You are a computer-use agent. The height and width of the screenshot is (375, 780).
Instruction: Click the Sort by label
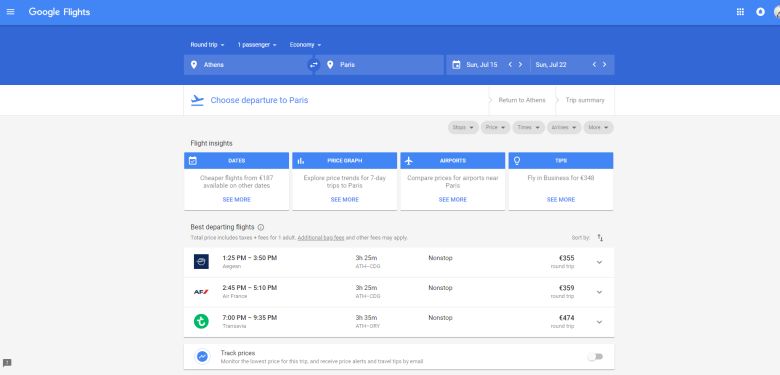[581, 238]
